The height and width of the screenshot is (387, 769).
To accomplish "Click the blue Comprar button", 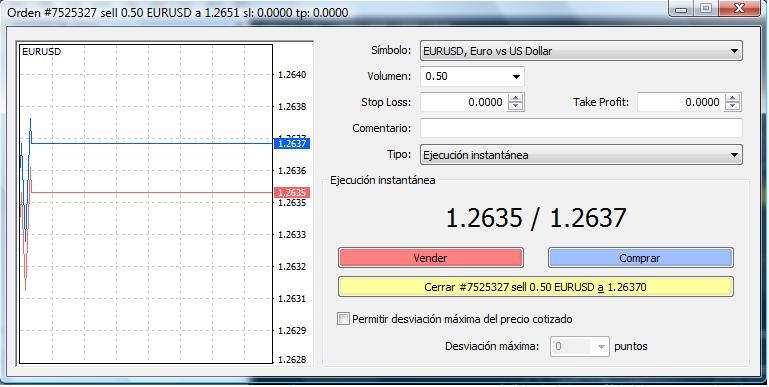I will coord(640,258).
